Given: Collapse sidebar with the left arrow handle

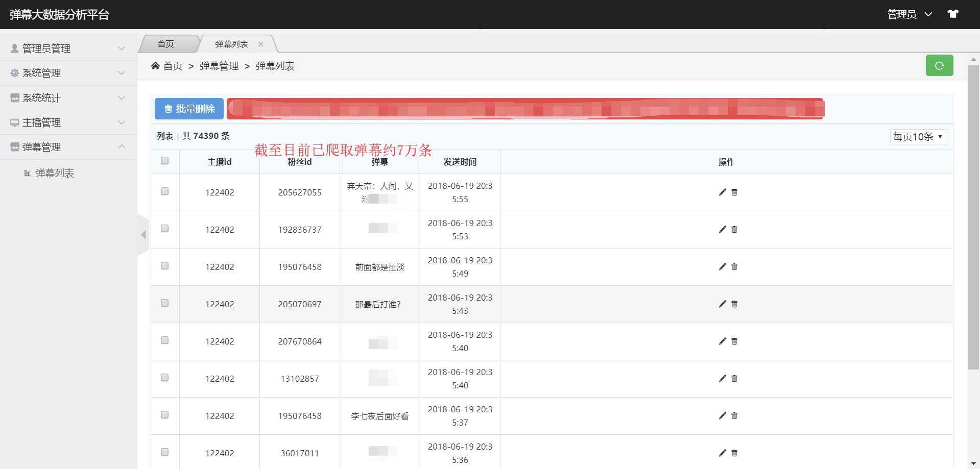Looking at the screenshot, I should [143, 235].
